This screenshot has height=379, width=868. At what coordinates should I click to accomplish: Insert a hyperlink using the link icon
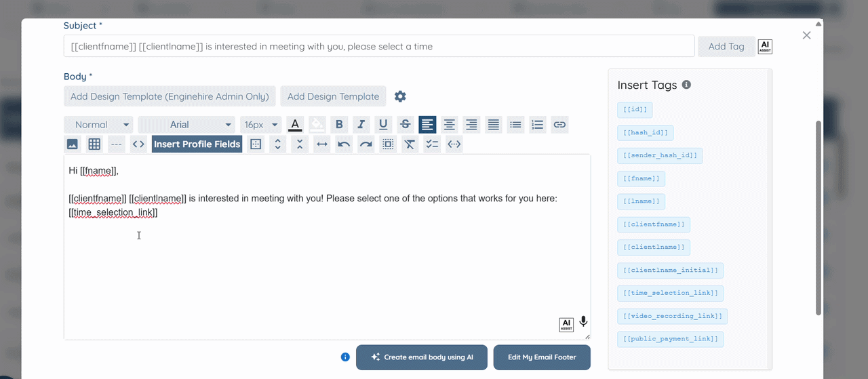[x=559, y=125]
